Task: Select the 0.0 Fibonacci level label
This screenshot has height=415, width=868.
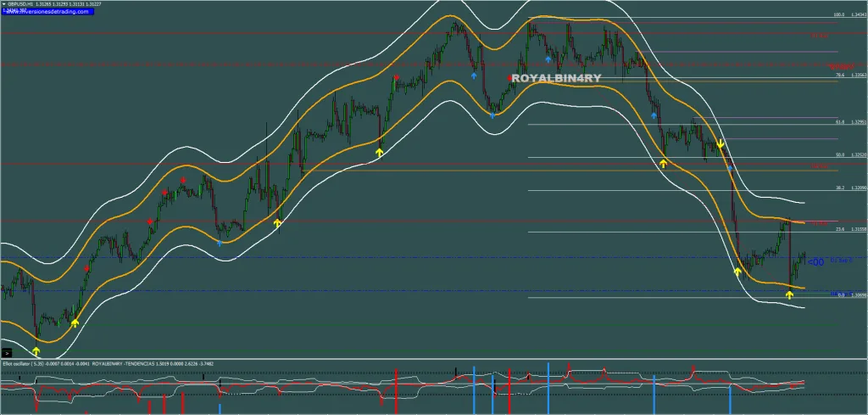Action: 840,295
